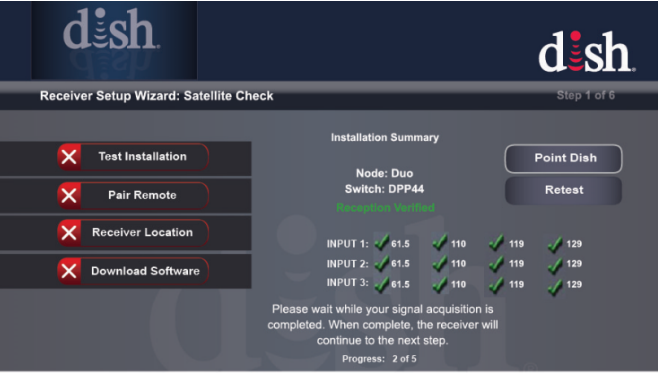Click the red X icon beside Download Software
The image size is (658, 373).
click(x=69, y=271)
